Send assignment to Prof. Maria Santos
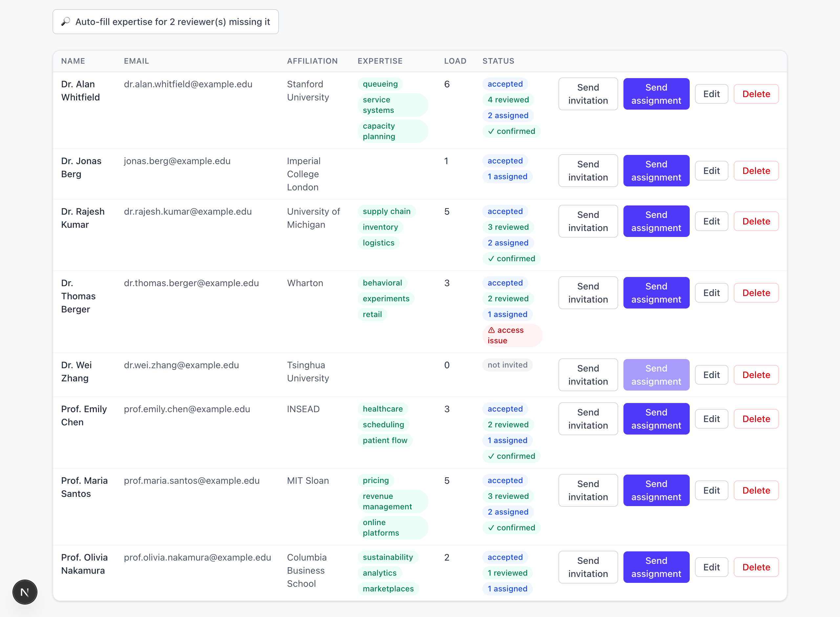Viewport: 840px width, 617px height. click(656, 490)
